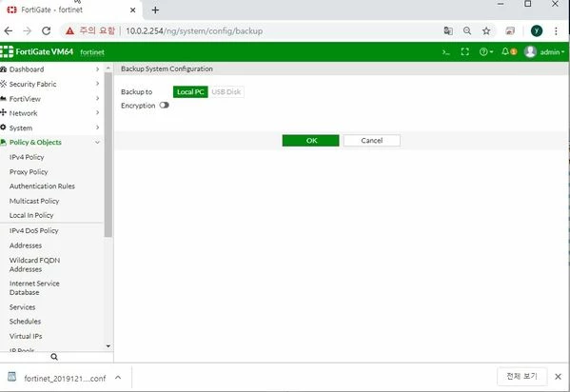Open the FortiGate CLI console icon
570x392 pixels.
click(445, 52)
